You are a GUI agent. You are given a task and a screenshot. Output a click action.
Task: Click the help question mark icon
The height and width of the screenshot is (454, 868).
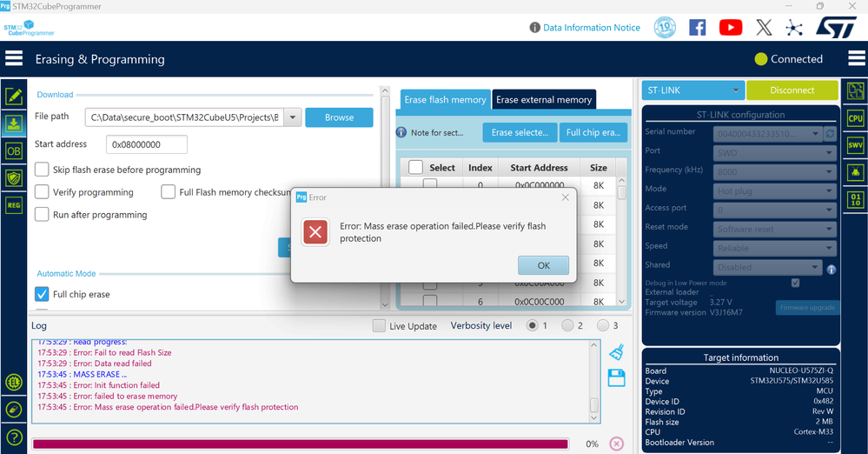(14, 437)
